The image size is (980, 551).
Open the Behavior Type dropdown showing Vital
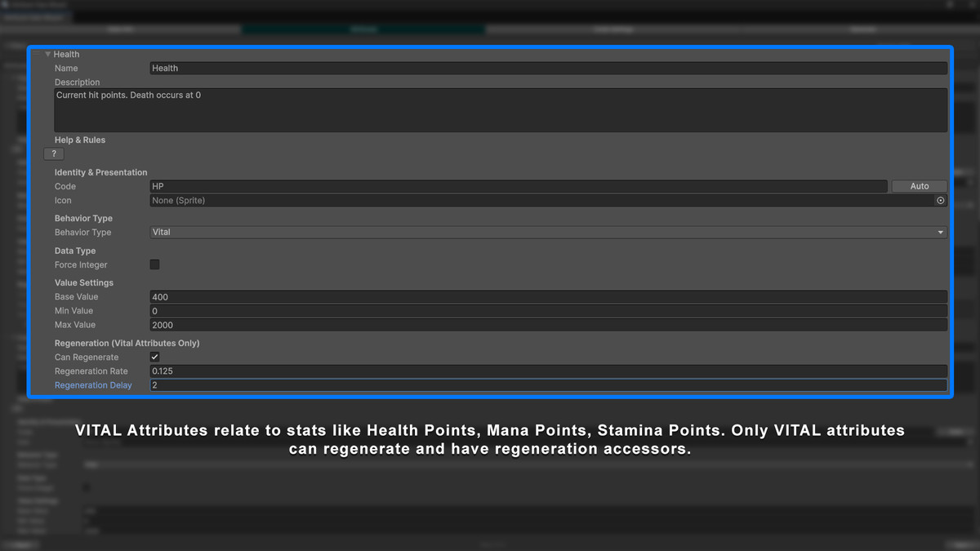click(x=547, y=232)
